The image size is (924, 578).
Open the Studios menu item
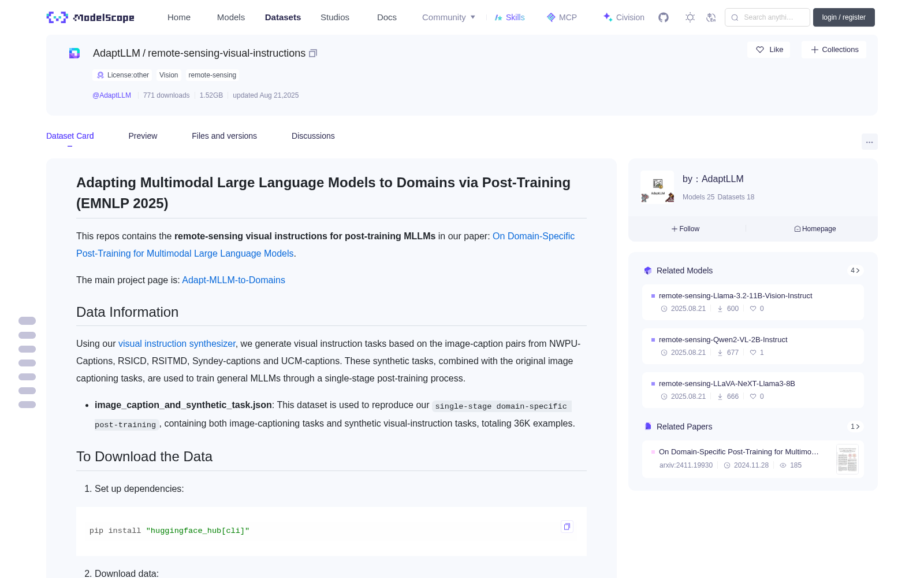[335, 17]
